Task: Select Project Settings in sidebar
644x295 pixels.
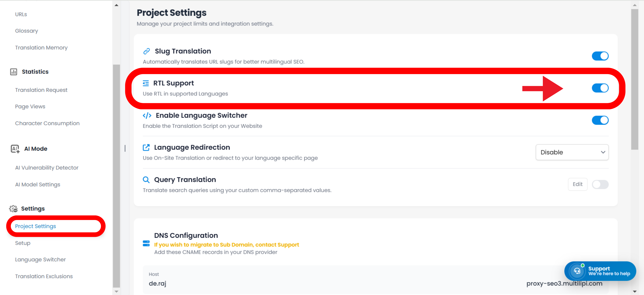Action: point(35,226)
